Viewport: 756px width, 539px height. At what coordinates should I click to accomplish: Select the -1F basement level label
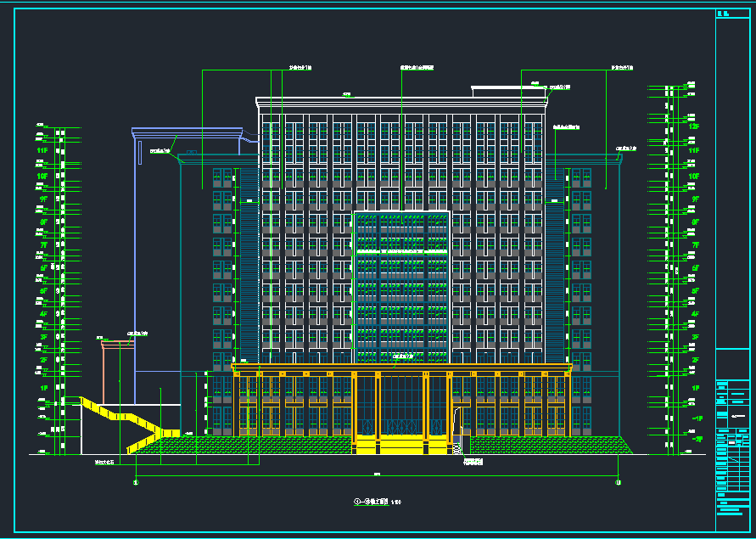tap(696, 418)
